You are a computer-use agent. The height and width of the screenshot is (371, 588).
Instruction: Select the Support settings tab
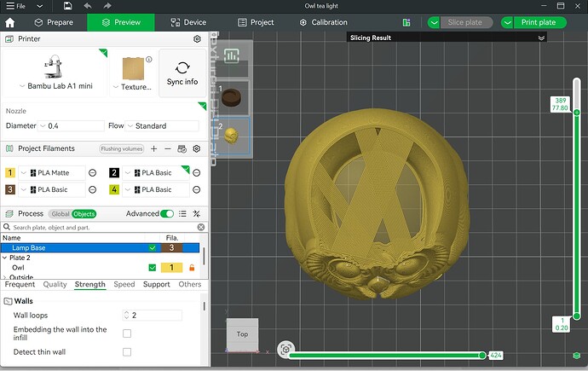coord(157,284)
